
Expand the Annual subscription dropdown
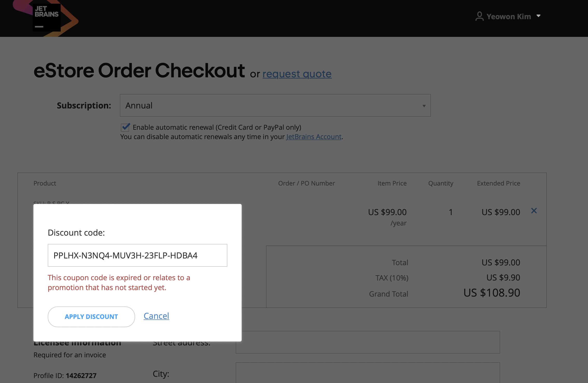pyautogui.click(x=275, y=105)
